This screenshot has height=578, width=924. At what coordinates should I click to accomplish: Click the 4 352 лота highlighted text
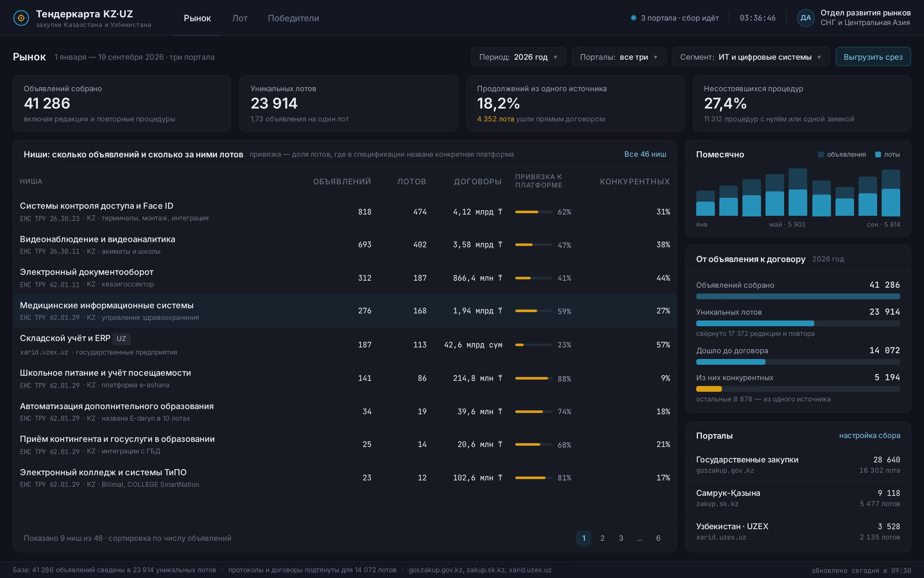click(495, 119)
